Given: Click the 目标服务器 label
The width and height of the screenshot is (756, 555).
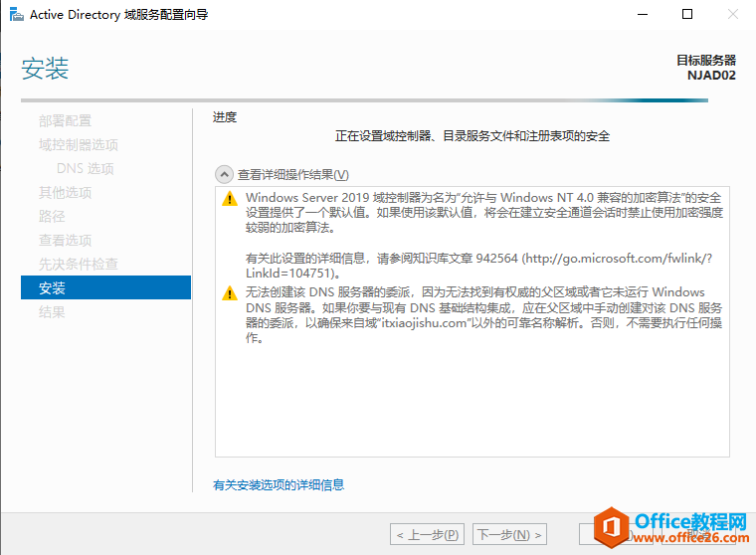Looking at the screenshot, I should (706, 61).
